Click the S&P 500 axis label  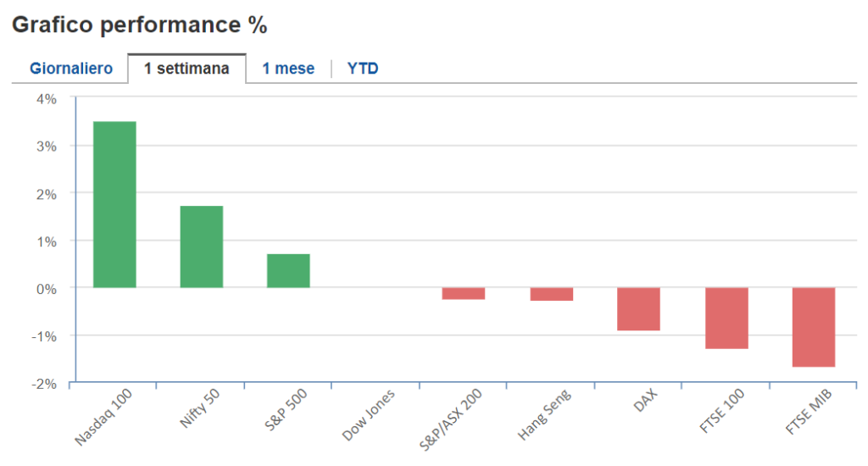[x=286, y=410]
